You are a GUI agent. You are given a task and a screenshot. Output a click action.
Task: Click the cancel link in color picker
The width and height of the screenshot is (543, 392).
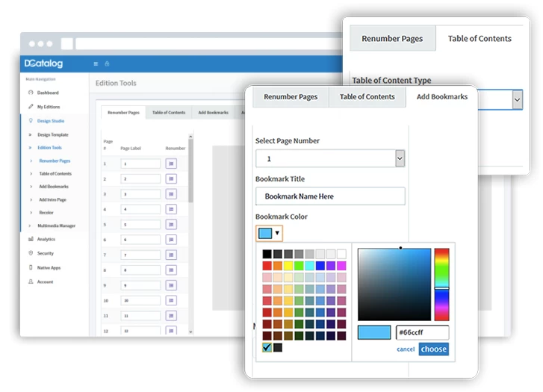406,349
